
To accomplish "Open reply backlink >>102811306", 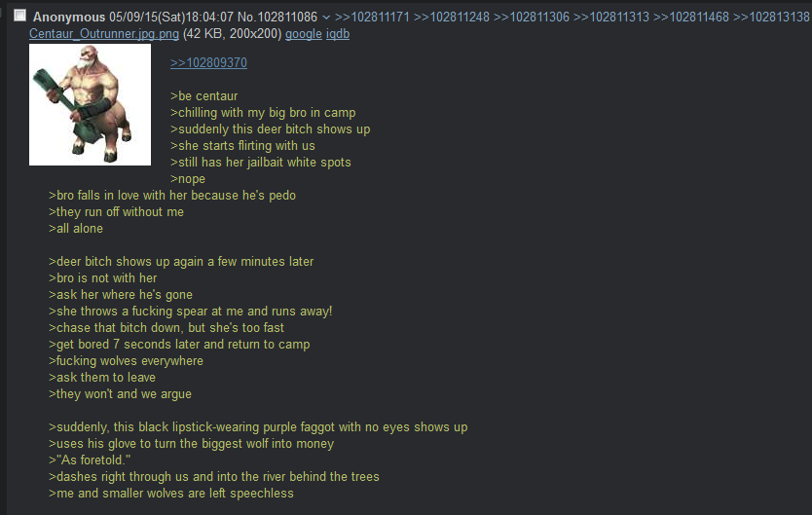I will [532, 18].
